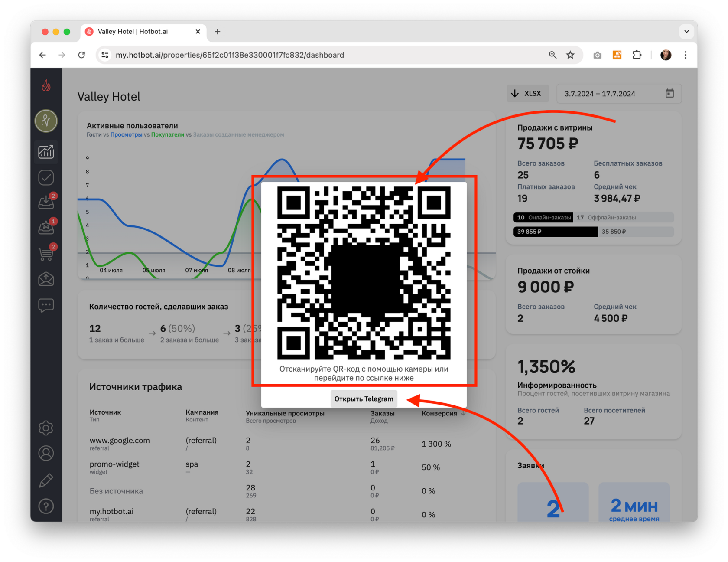
Task: Open the star tray icon with badge 1
Action: pos(46,227)
